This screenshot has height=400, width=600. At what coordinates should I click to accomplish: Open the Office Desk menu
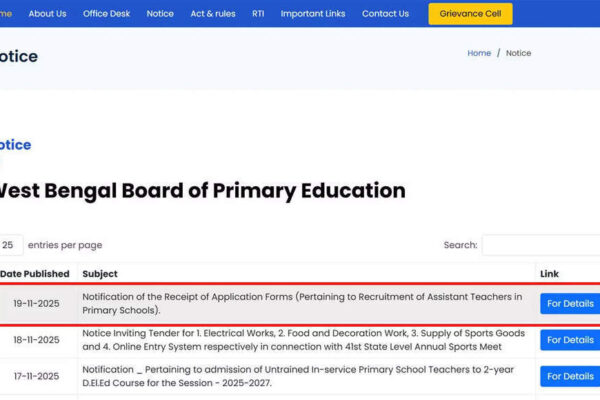(x=106, y=14)
